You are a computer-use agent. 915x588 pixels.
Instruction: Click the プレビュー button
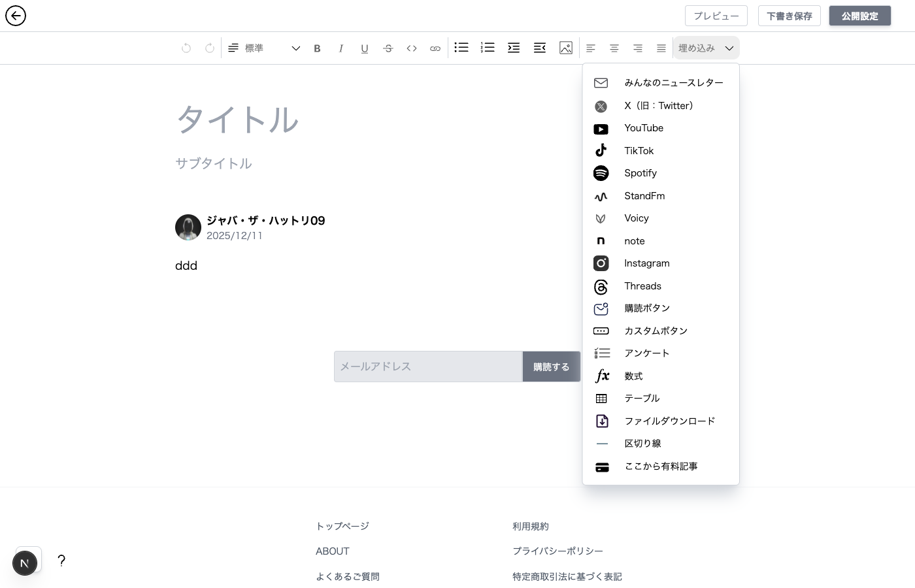click(x=716, y=16)
